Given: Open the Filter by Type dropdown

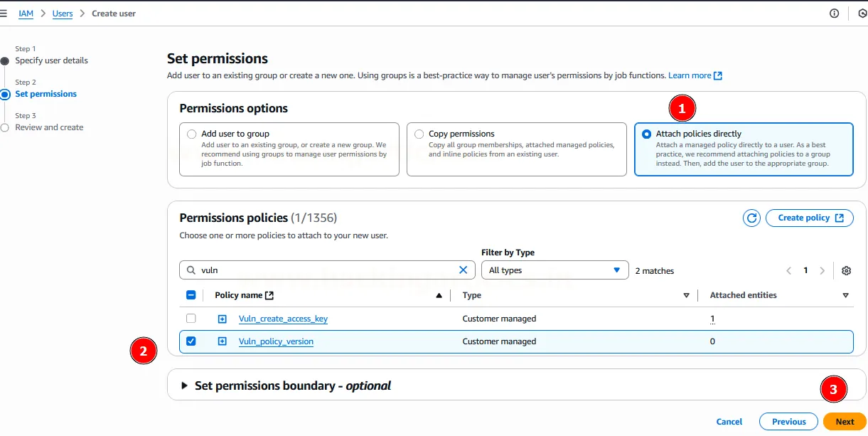Looking at the screenshot, I should tap(554, 270).
